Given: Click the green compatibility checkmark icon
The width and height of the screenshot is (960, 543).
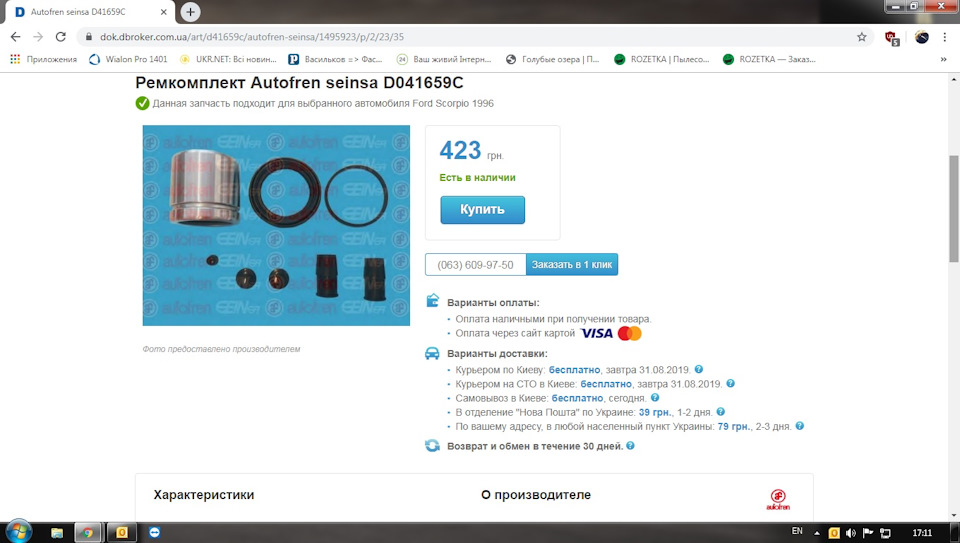Looking at the screenshot, I should coord(142,103).
